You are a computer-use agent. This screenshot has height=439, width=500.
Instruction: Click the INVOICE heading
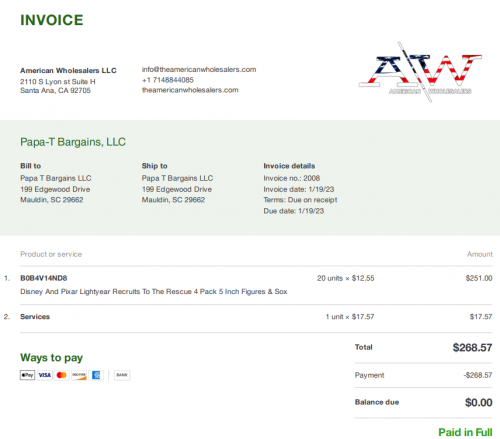(52, 20)
